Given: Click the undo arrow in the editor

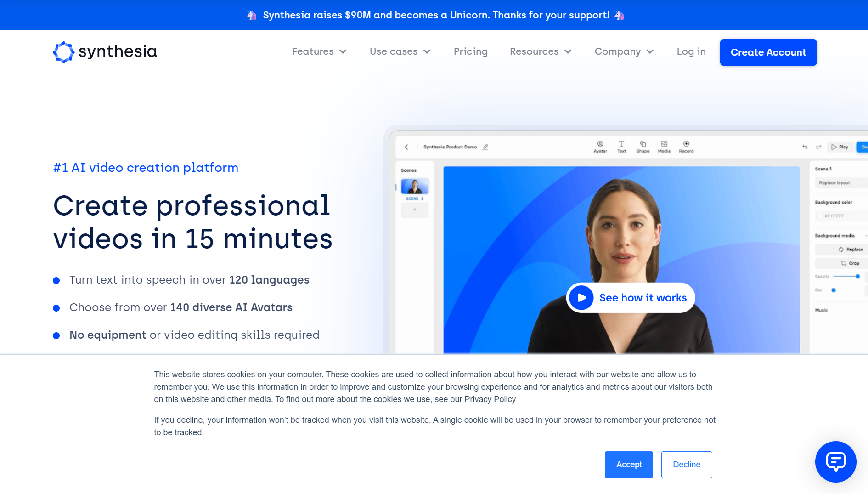Looking at the screenshot, I should point(805,147).
